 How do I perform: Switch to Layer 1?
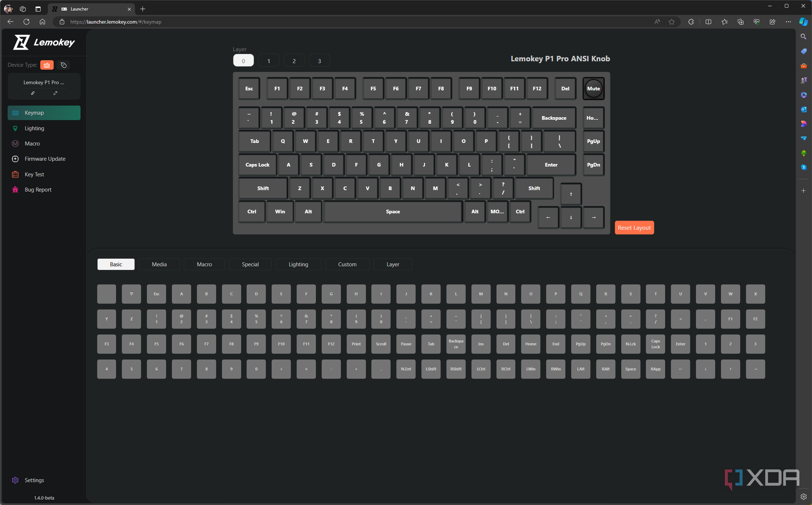[x=269, y=61]
